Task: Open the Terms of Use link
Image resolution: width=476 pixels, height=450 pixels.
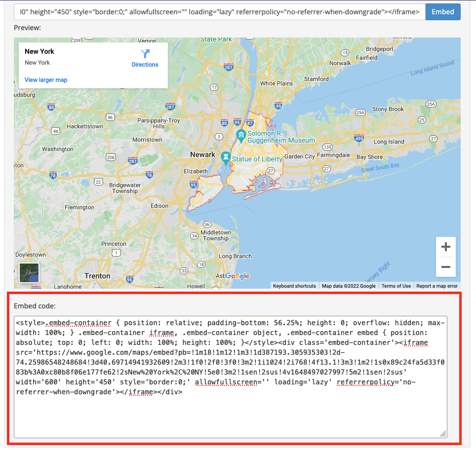Action: pyautogui.click(x=396, y=286)
